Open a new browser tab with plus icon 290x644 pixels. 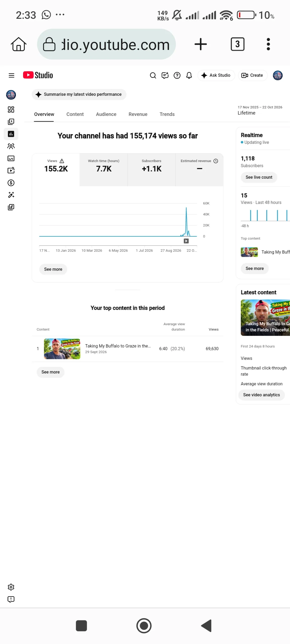[x=201, y=44]
